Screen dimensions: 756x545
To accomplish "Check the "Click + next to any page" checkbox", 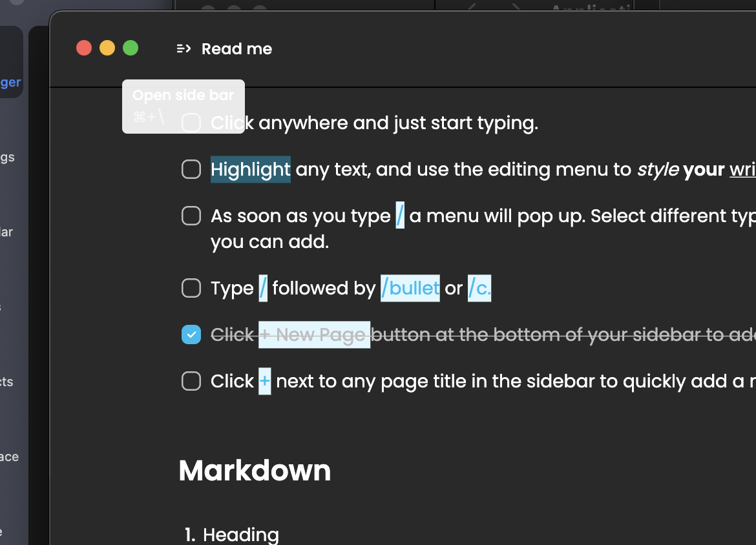I will (191, 381).
